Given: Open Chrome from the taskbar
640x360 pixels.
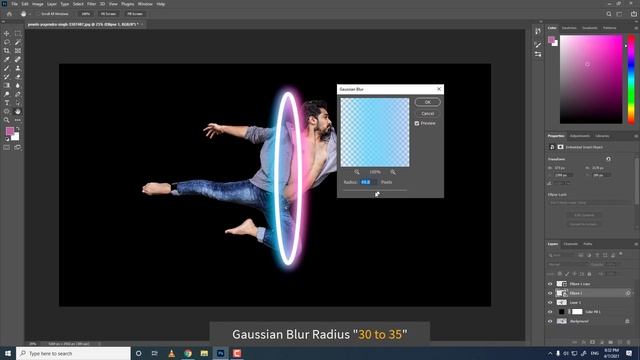Looking at the screenshot, I should 188,353.
